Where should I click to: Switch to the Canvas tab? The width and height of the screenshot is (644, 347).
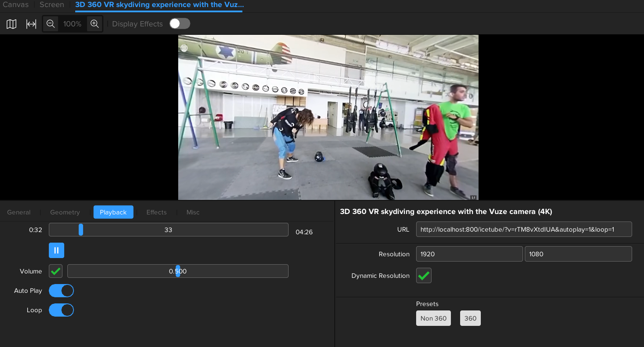tap(16, 5)
